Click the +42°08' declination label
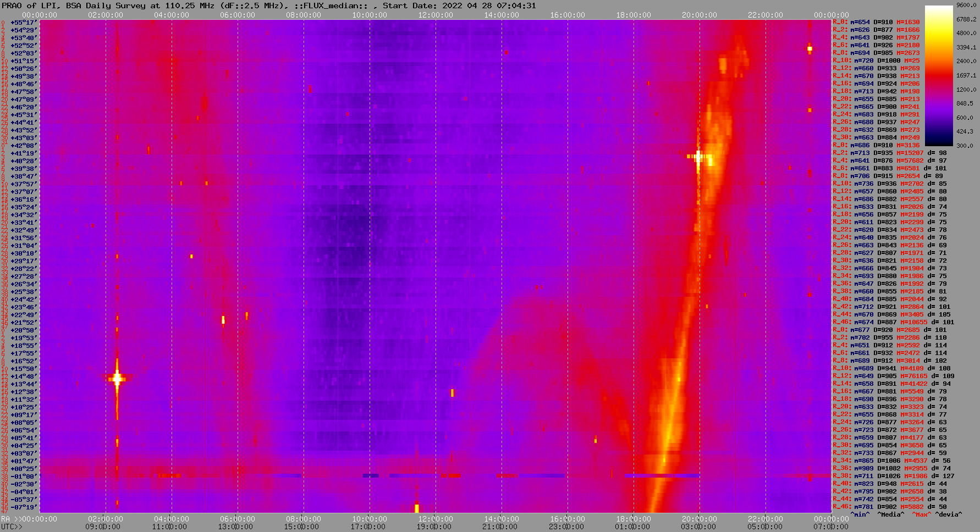980x532 pixels. click(24, 146)
